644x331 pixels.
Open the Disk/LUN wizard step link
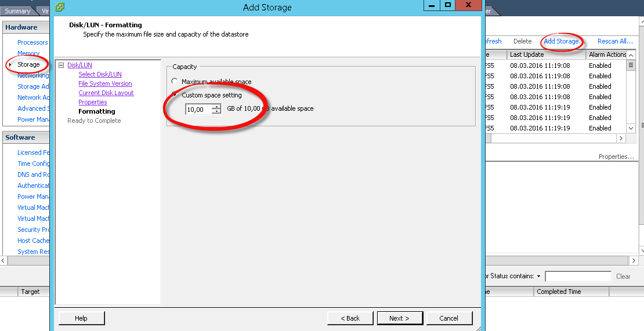(79, 65)
